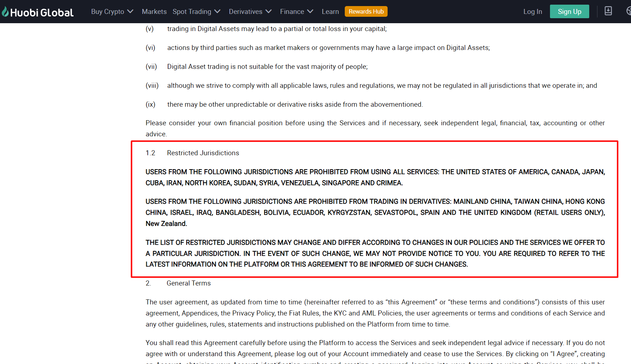Expand the Buy Crypto dropdown
The width and height of the screenshot is (631, 364).
point(112,11)
